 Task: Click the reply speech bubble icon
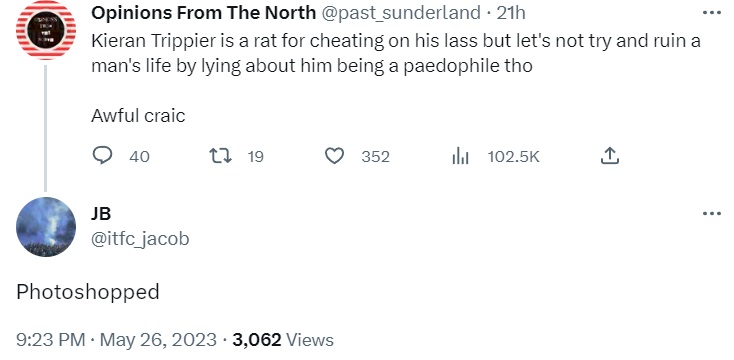click(x=102, y=155)
